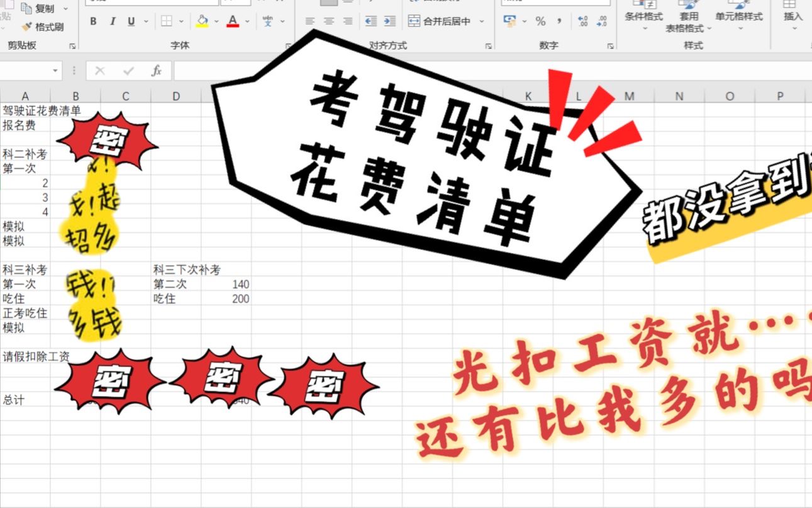This screenshot has width=812, height=508.
Task: Open Cell Styles (单元格样式) menu
Action: point(739,16)
